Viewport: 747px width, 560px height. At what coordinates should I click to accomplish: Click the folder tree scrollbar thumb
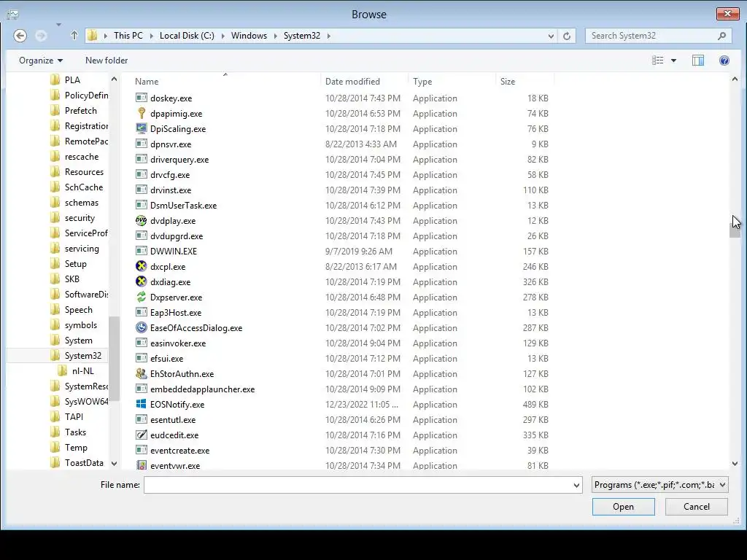coord(114,359)
